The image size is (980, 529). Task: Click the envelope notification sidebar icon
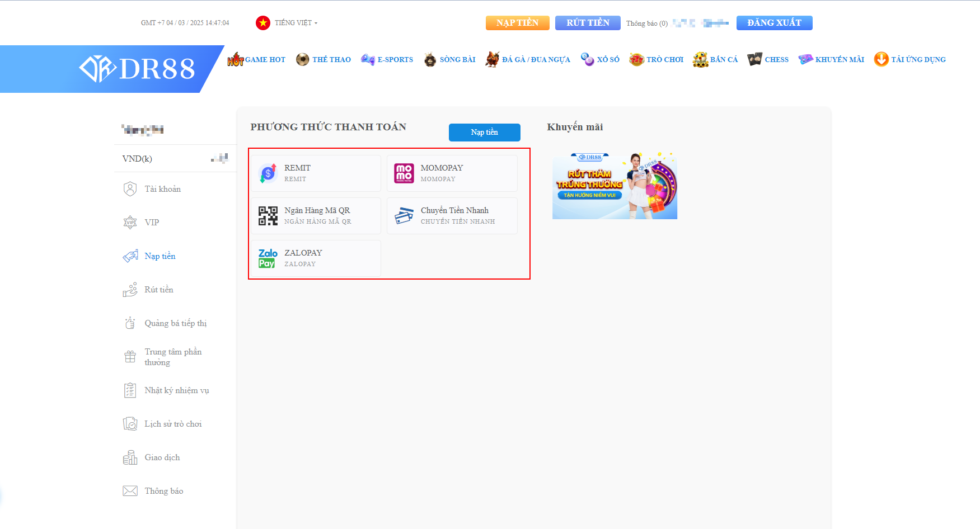point(130,491)
